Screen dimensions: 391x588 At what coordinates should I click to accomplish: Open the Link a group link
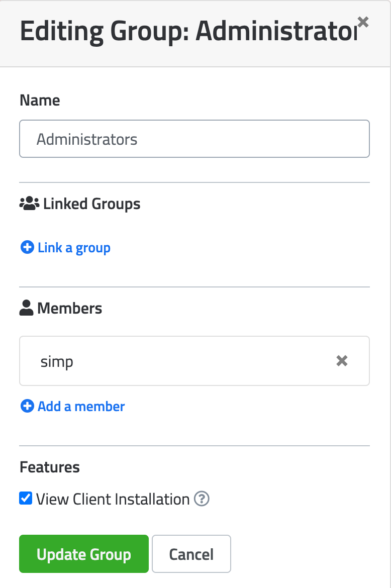(x=74, y=247)
